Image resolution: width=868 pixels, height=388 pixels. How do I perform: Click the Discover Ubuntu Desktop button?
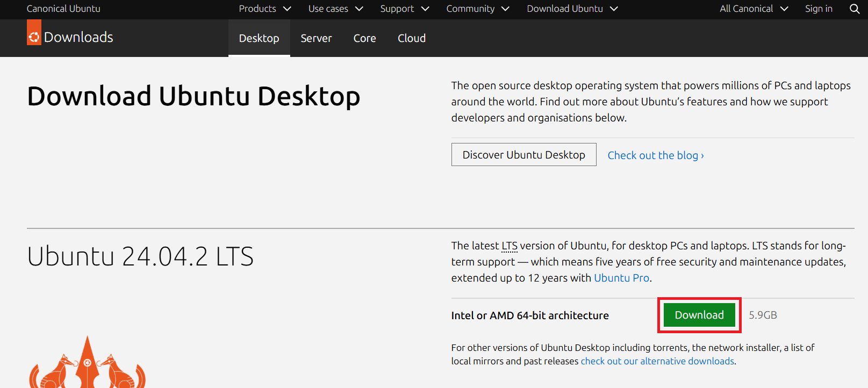[523, 155]
